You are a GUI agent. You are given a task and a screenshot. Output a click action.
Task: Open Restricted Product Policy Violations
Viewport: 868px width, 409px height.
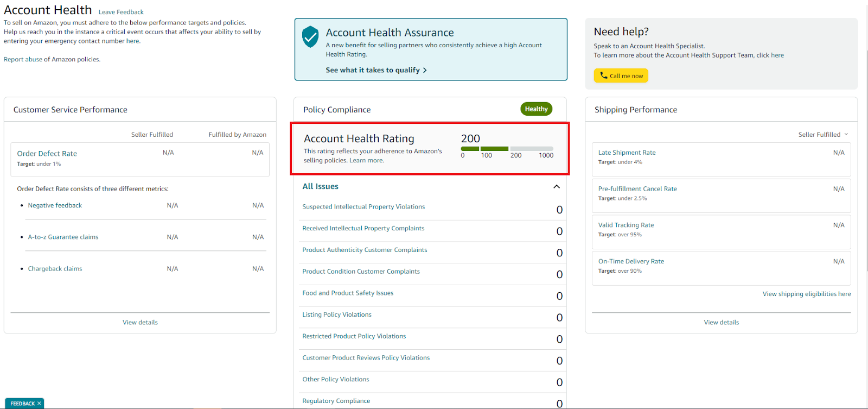pos(354,336)
